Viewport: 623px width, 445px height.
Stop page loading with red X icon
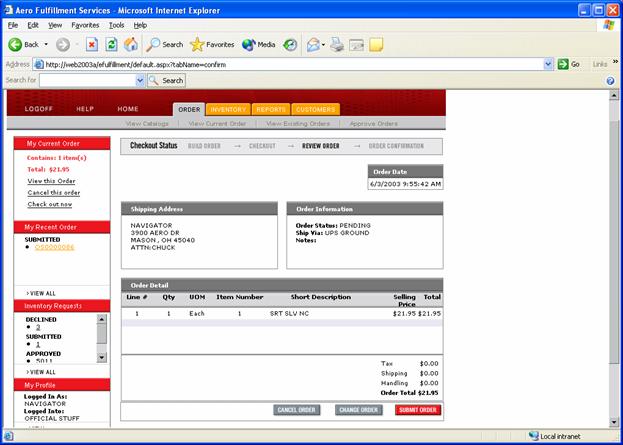[92, 44]
